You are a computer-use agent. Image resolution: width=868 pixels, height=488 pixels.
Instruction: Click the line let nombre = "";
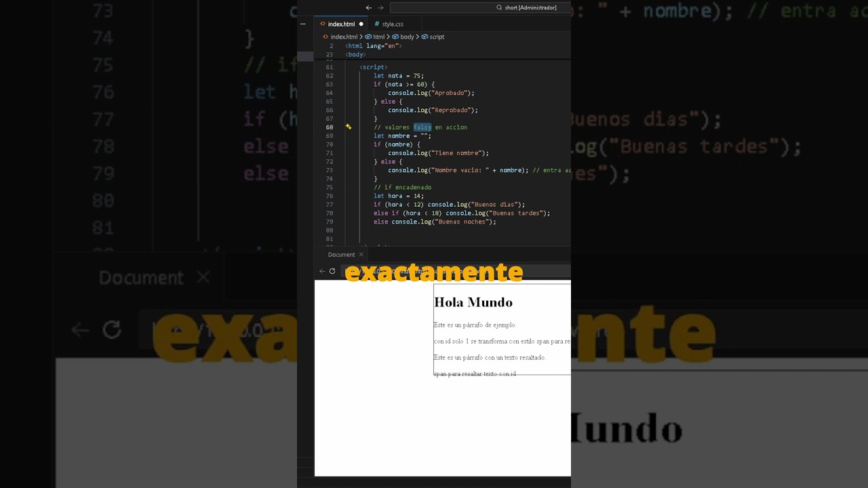[402, 136]
